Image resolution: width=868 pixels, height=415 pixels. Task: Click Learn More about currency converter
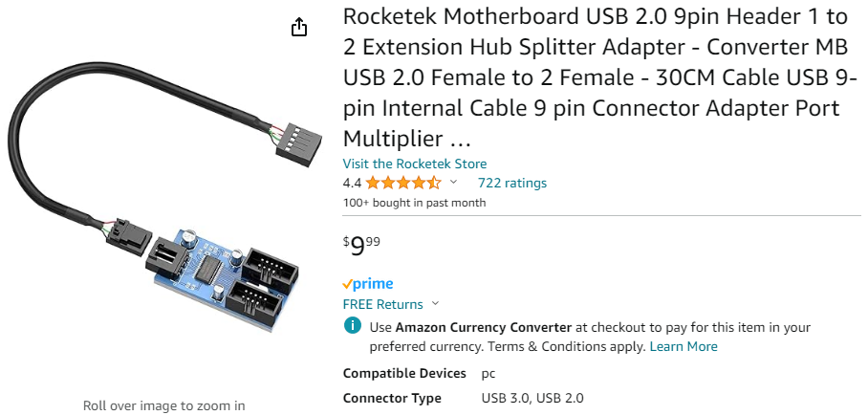pyautogui.click(x=684, y=347)
